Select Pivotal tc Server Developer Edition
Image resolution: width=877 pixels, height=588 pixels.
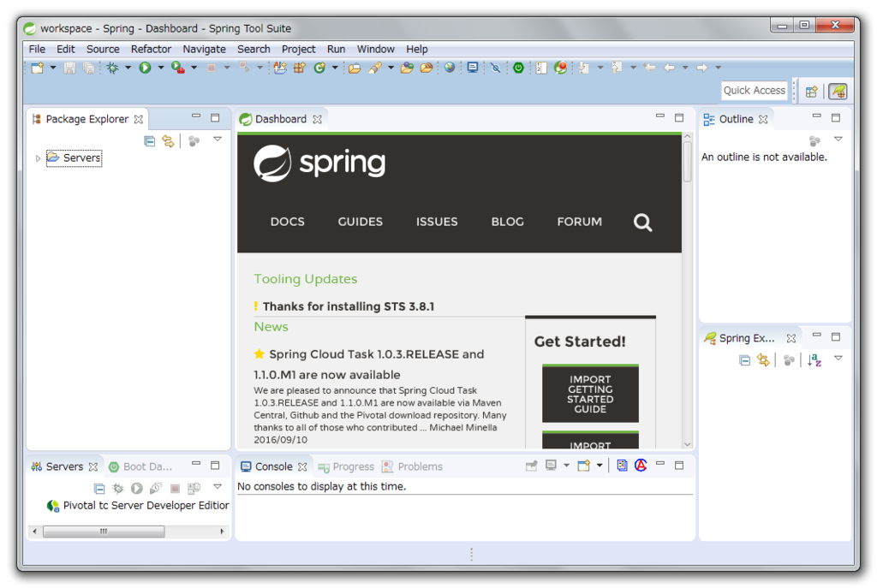[x=139, y=505]
